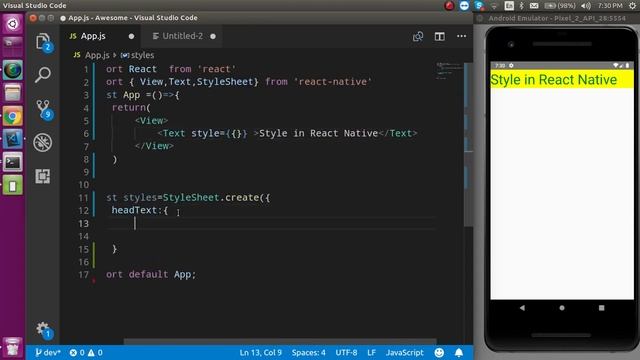Open the Bluetooth indicator in top panel
The width and height of the screenshot is (640, 360).
(521, 6)
